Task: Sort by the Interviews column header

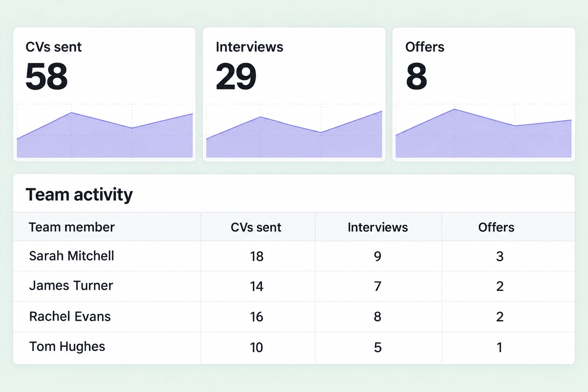Action: (x=377, y=227)
